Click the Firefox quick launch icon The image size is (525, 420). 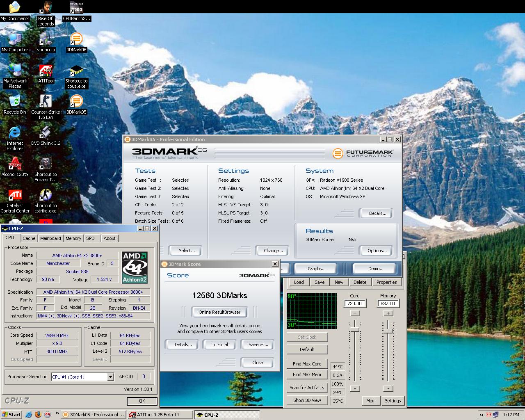click(x=38, y=415)
